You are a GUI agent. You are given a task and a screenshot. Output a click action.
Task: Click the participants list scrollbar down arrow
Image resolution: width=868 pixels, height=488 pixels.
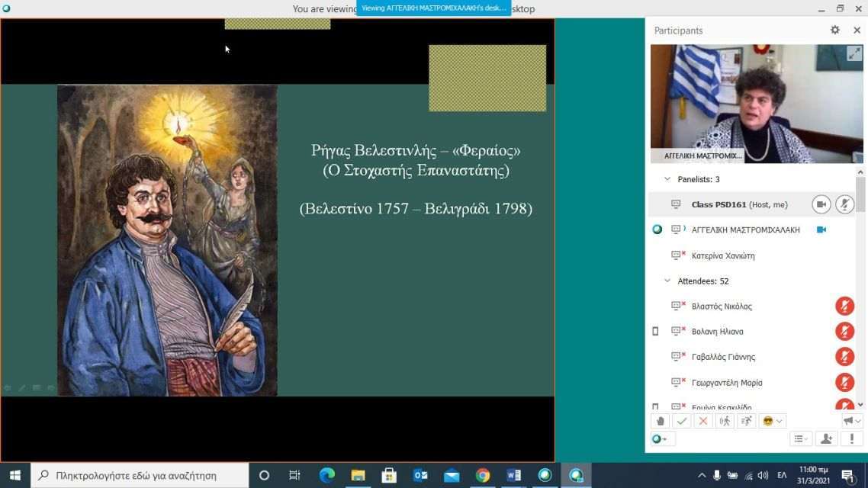click(x=860, y=405)
